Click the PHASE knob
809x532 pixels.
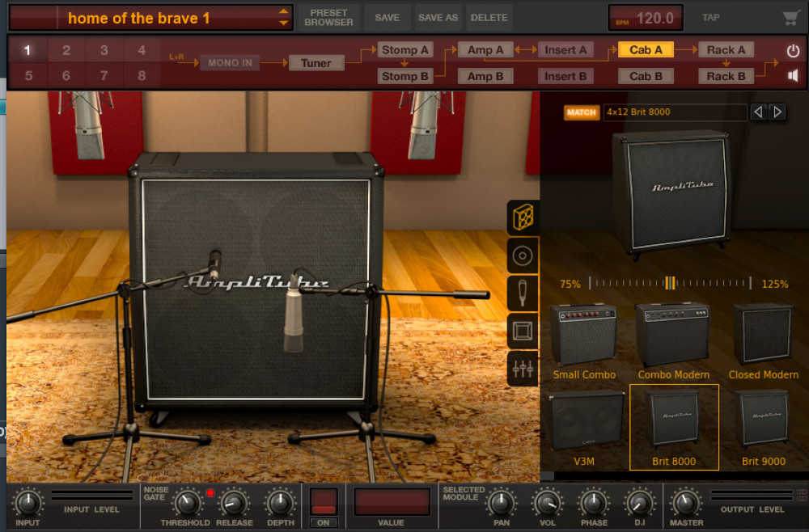tap(594, 503)
